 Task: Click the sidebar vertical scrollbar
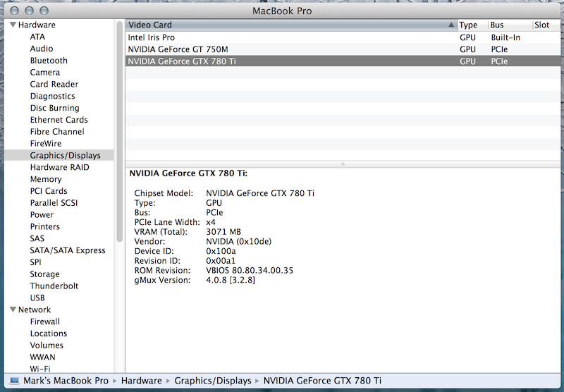coord(120,131)
